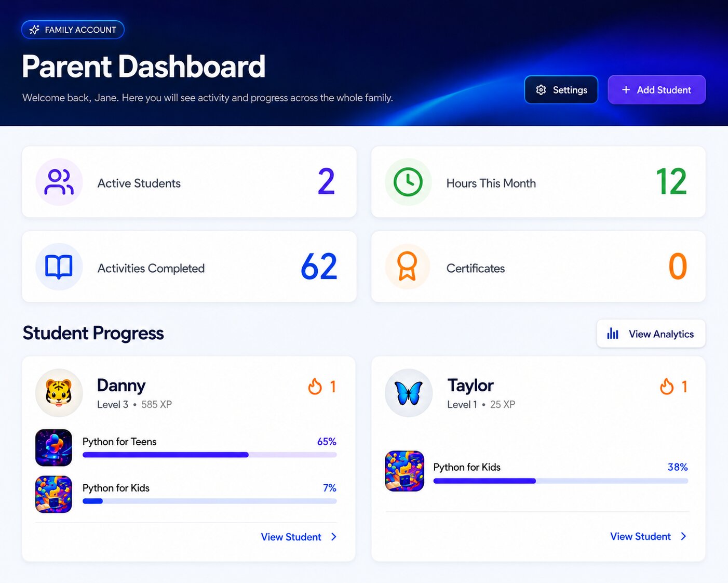Screen dimensions: 728x583
Task: Click Taylor's name in her progress card
Action: [470, 385]
